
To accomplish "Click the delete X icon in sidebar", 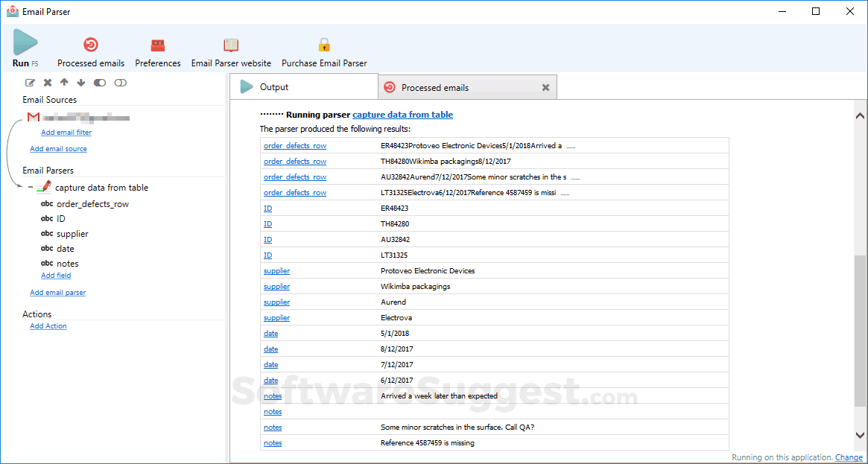I will (48, 83).
